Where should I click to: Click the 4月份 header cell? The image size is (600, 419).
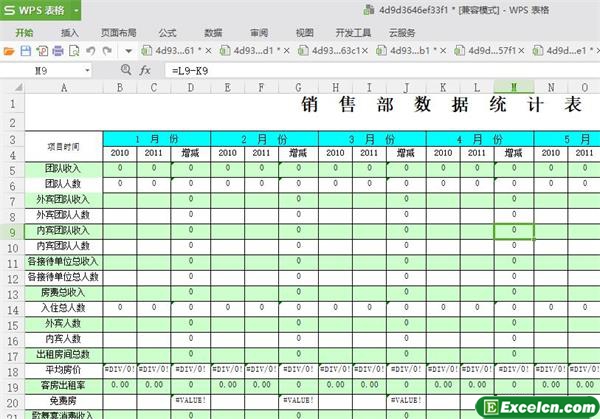(480, 139)
